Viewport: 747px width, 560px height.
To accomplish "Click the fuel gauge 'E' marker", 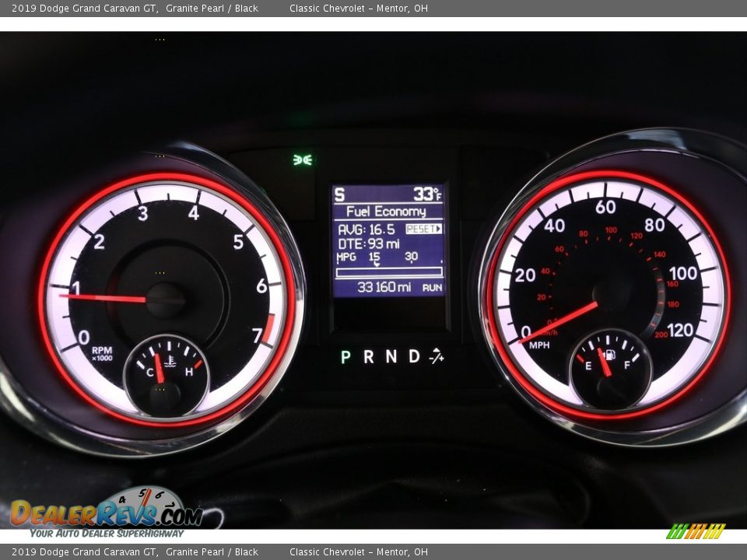I will tap(588, 366).
